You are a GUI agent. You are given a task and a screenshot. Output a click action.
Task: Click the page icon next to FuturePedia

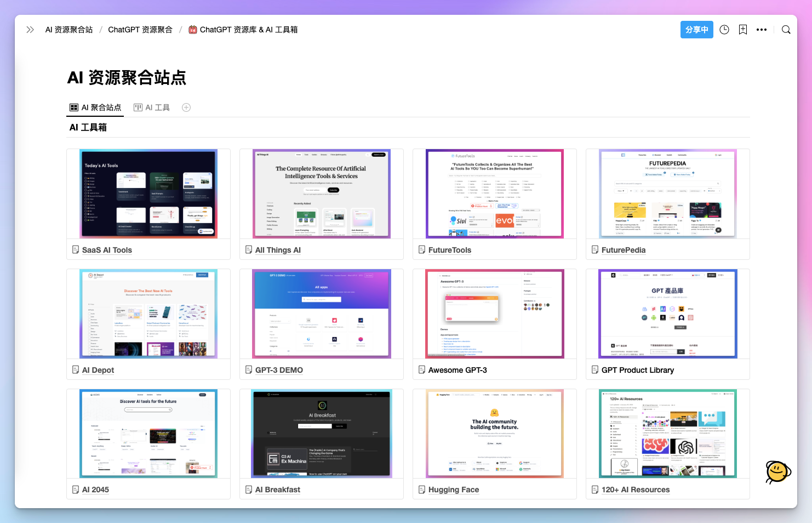click(x=595, y=249)
